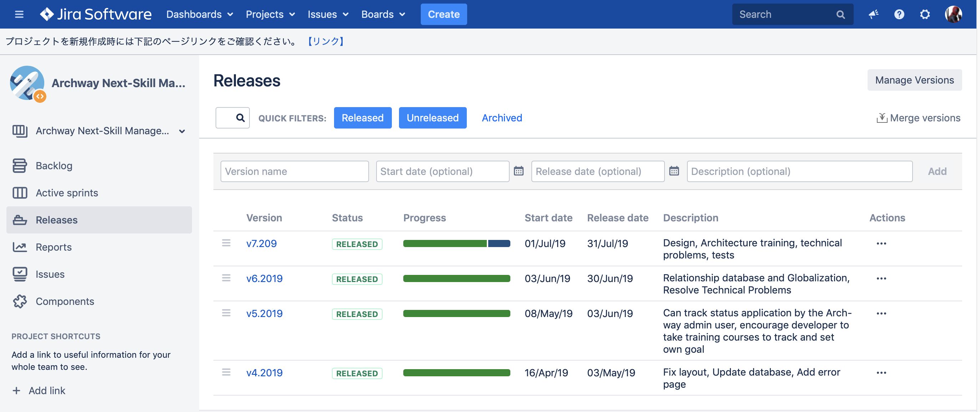
Task: Open the v5.2019 version link
Action: coord(264,313)
